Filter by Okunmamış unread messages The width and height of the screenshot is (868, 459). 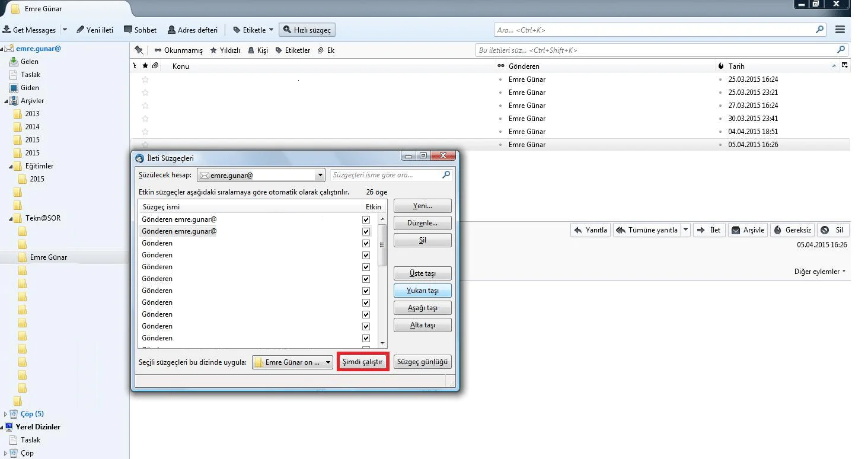click(178, 50)
